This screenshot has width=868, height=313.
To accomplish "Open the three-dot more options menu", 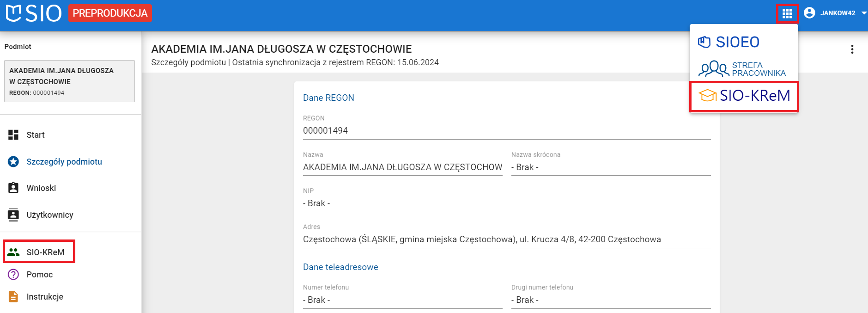I will coord(852,49).
